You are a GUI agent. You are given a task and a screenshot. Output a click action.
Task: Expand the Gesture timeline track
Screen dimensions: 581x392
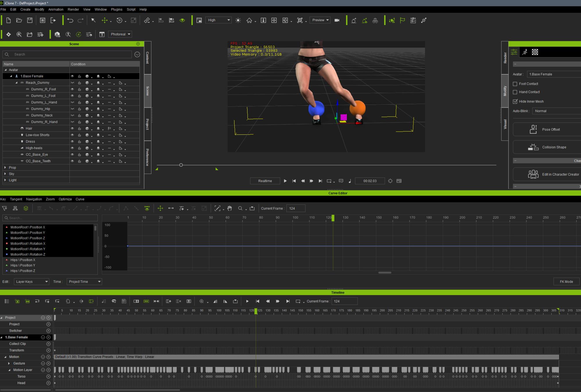tap(9, 364)
